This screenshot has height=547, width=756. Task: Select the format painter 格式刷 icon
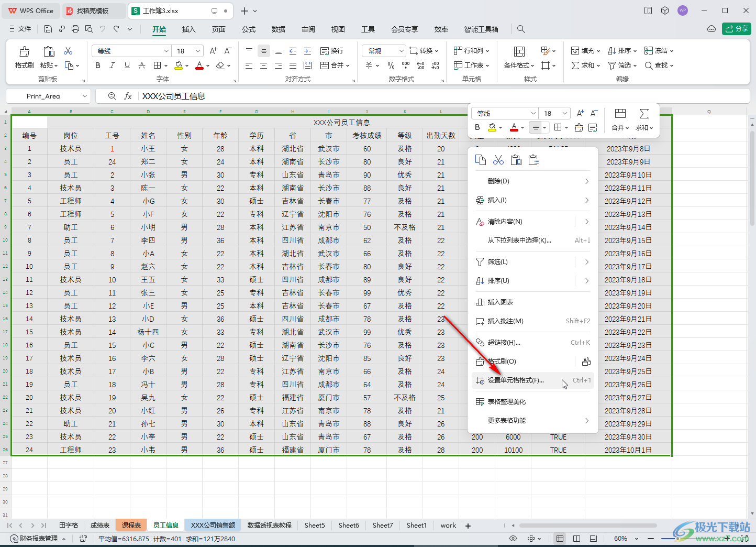24,58
